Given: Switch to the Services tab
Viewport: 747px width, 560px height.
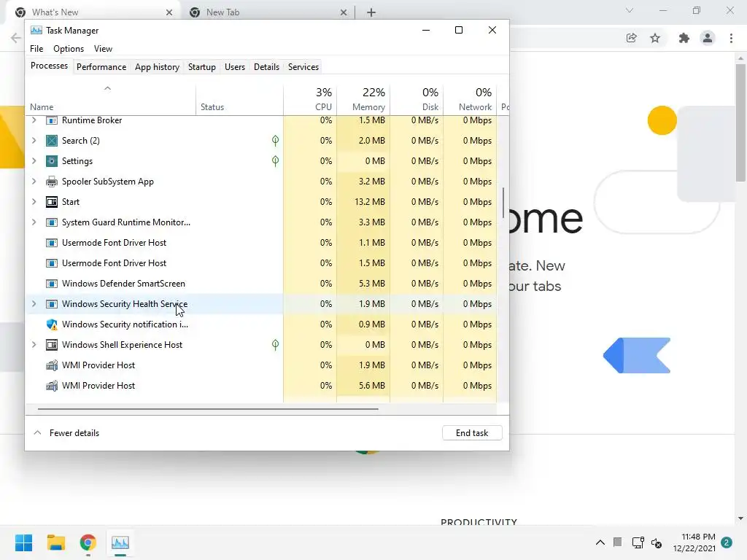Looking at the screenshot, I should [303, 67].
